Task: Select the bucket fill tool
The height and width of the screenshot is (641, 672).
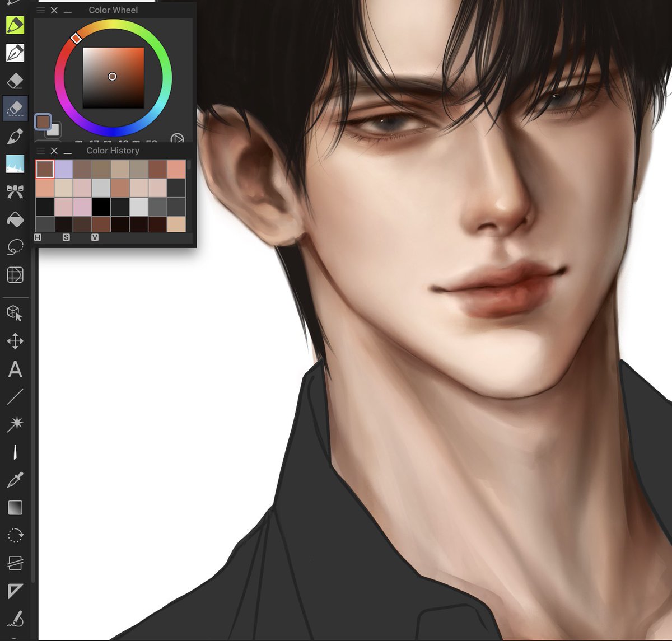Action: pos(15,219)
